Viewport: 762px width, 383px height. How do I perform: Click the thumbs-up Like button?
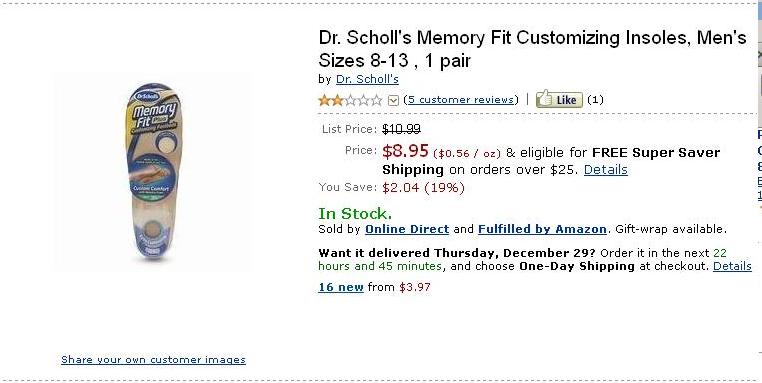coord(559,99)
